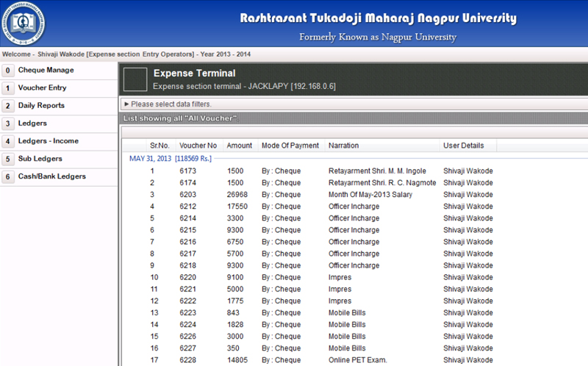Screen dimensions: 588x366
Task: Click the number 6 badge for Cash/Bank Ledgers
Action: click(x=8, y=176)
